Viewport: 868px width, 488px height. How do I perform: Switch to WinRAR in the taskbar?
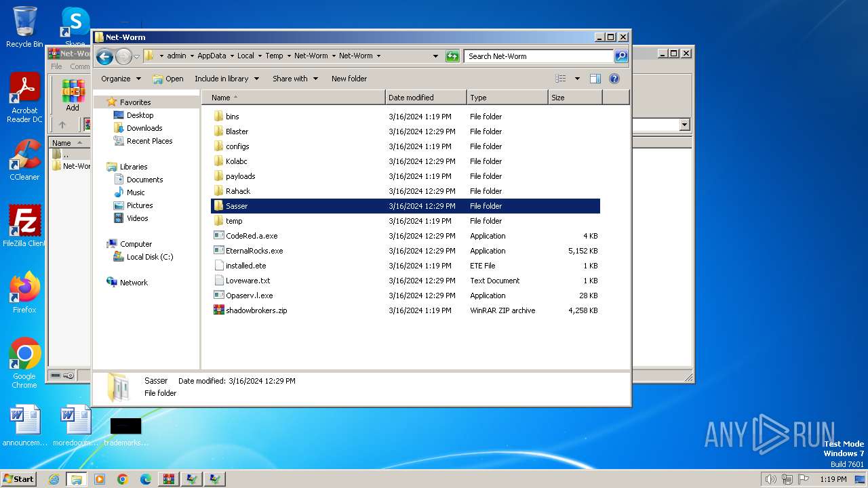pyautogui.click(x=169, y=479)
